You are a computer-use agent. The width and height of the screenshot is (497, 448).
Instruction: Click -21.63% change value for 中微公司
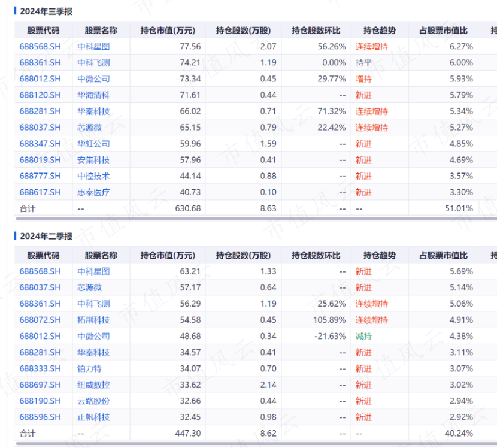330,336
